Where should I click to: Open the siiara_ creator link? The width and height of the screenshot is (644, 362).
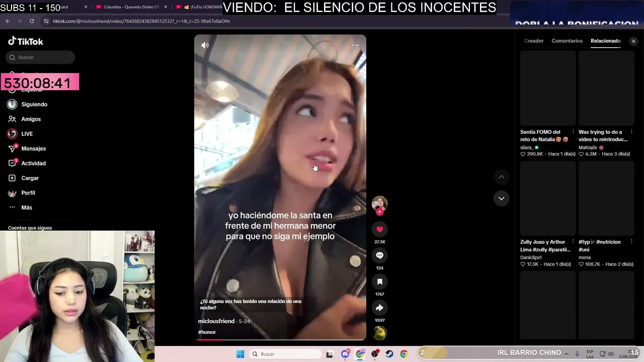pyautogui.click(x=526, y=147)
